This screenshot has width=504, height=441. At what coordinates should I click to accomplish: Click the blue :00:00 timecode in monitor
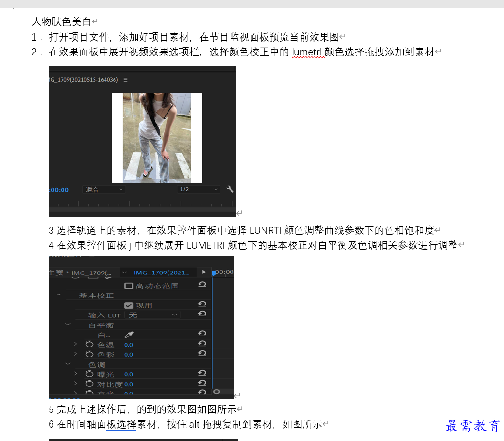[x=59, y=190]
